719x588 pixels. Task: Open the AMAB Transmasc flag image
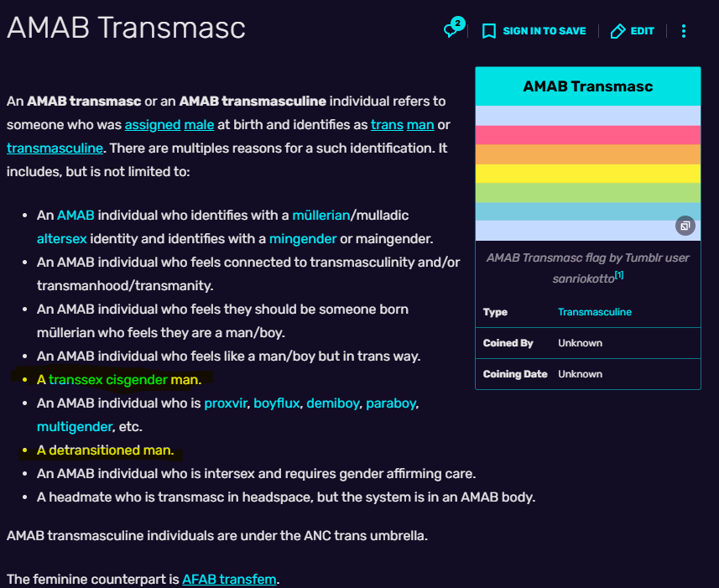[587, 173]
